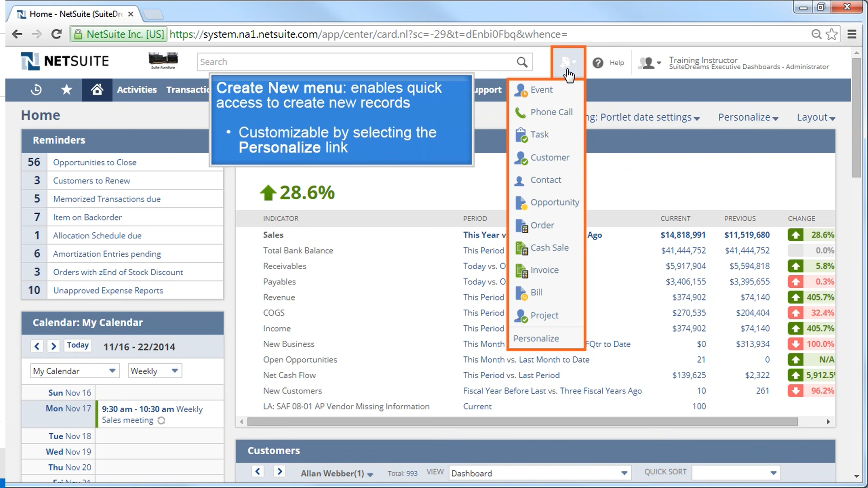Click next page arrow in Customers portlet
868x488 pixels.
pos(279,471)
